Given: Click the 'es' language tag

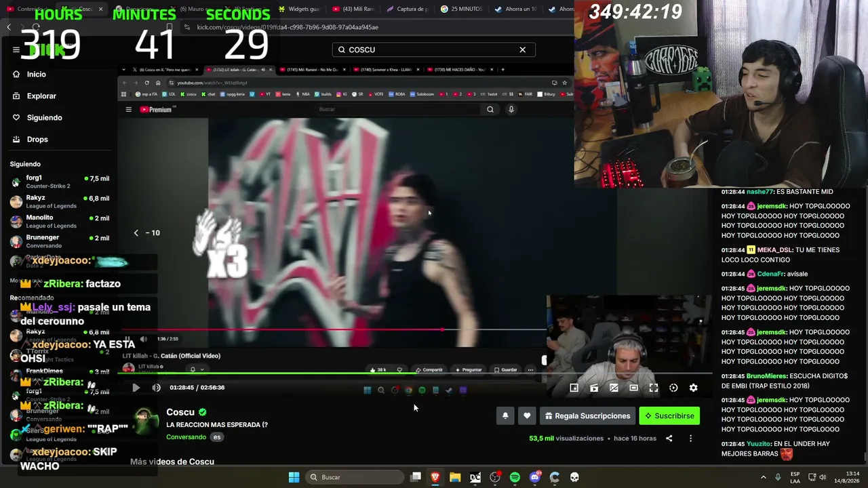Looking at the screenshot, I should click(217, 437).
